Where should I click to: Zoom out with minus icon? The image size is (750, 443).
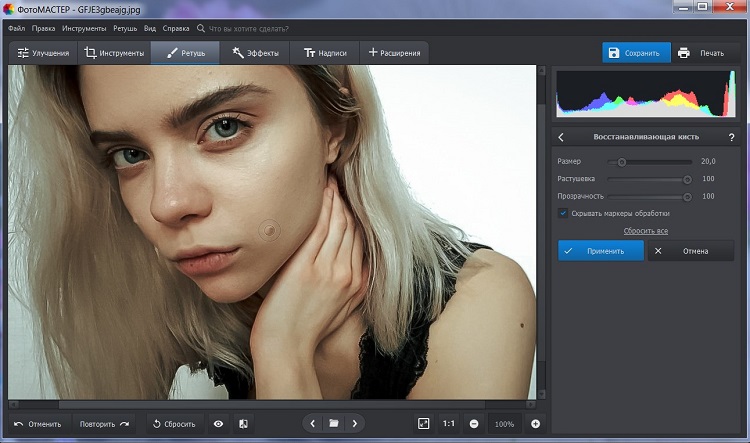tap(474, 424)
